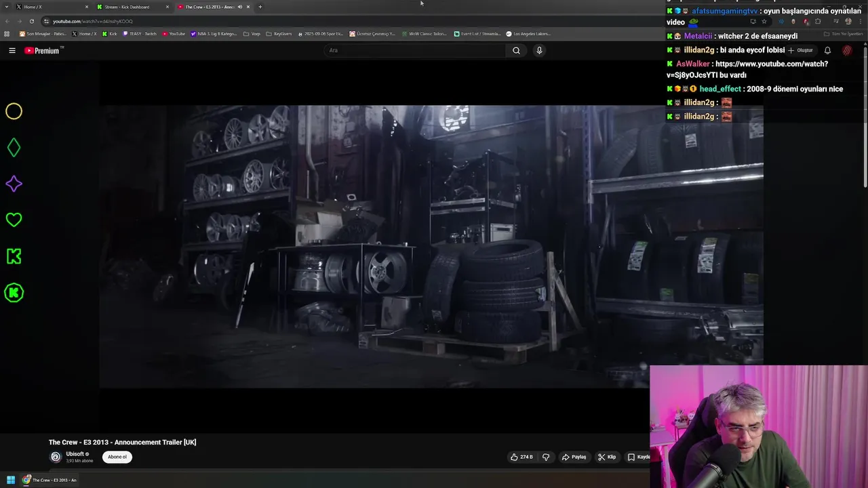Open the bookmarks apps grid icon
The image size is (868, 488).
point(7,34)
